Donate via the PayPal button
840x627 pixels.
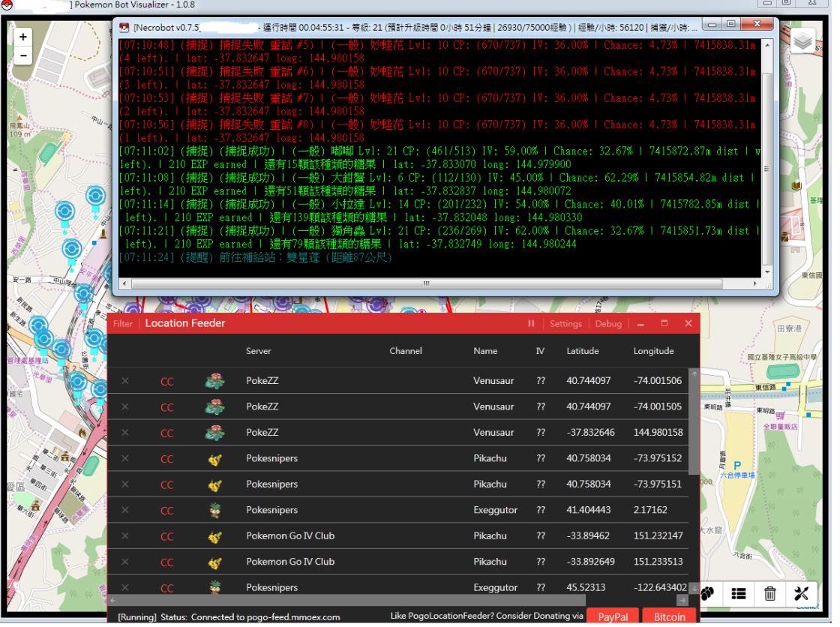point(613,616)
